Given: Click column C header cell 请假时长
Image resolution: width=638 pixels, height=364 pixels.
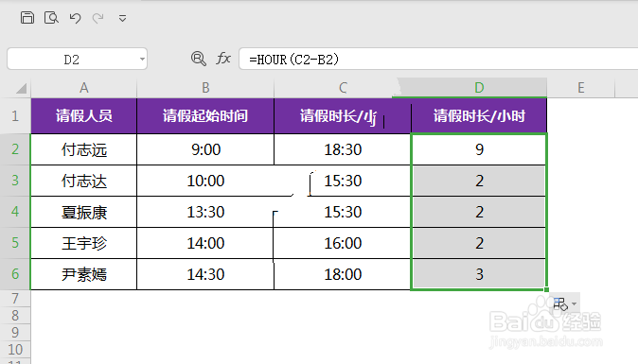Looking at the screenshot, I should pos(343,116).
